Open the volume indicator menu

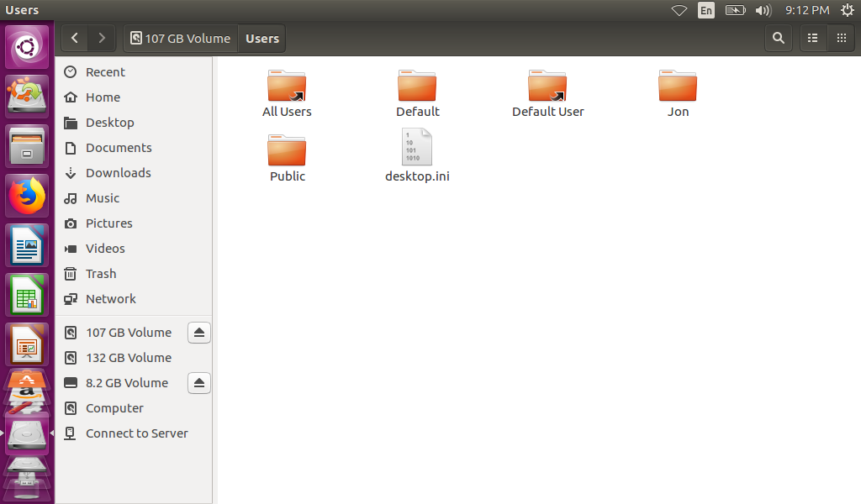(x=763, y=10)
